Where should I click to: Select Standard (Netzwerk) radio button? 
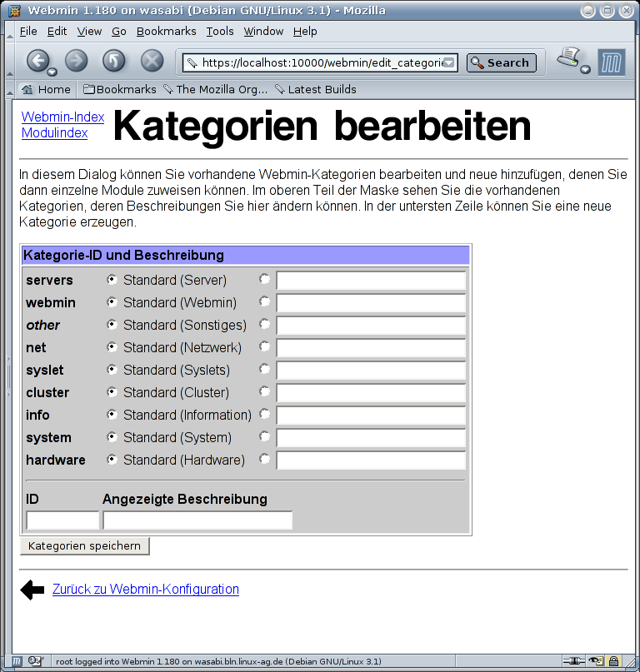(x=112, y=346)
